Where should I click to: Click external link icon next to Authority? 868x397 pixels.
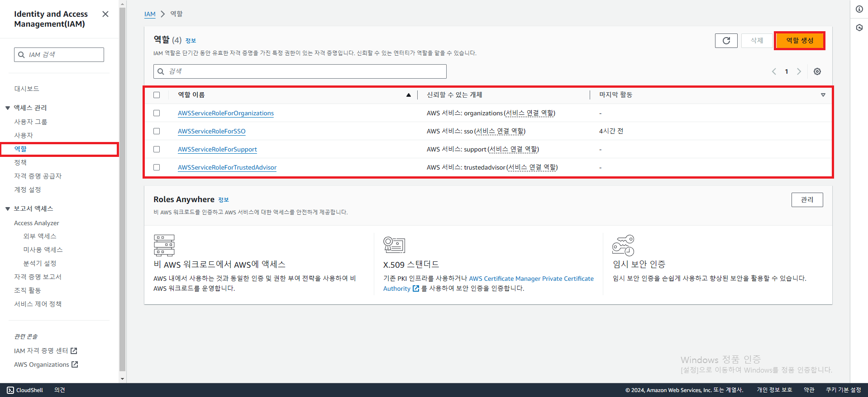tap(415, 288)
